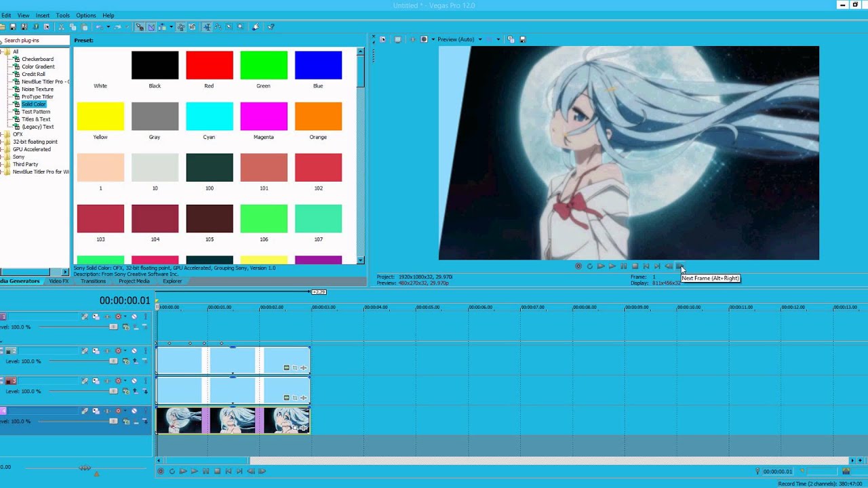
Task: Open Track Motion on track 2
Action: point(96,351)
